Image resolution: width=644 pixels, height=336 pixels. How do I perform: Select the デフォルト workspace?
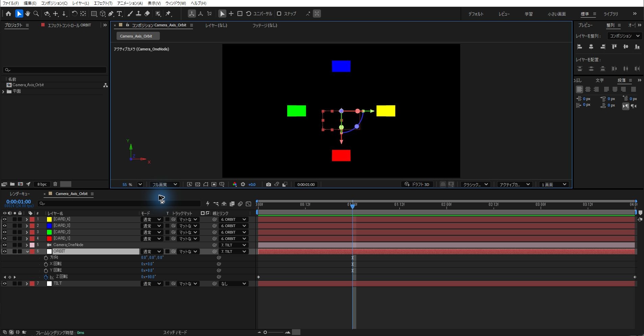click(x=476, y=14)
